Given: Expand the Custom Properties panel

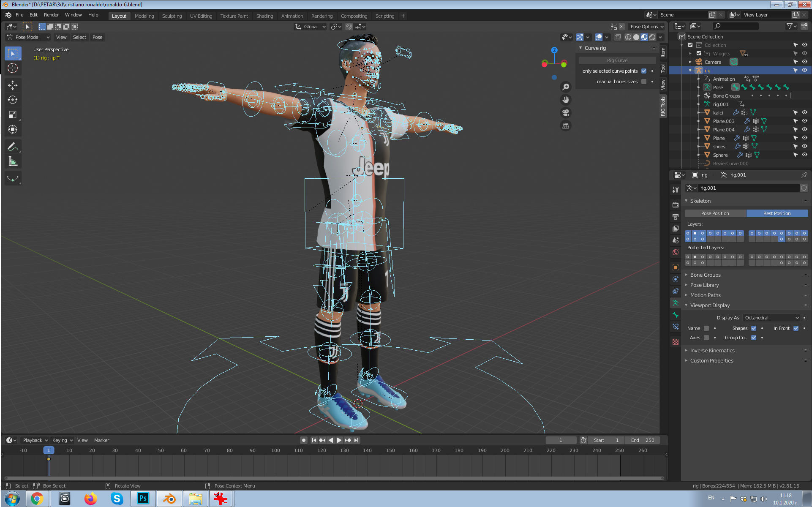Looking at the screenshot, I should (x=711, y=361).
